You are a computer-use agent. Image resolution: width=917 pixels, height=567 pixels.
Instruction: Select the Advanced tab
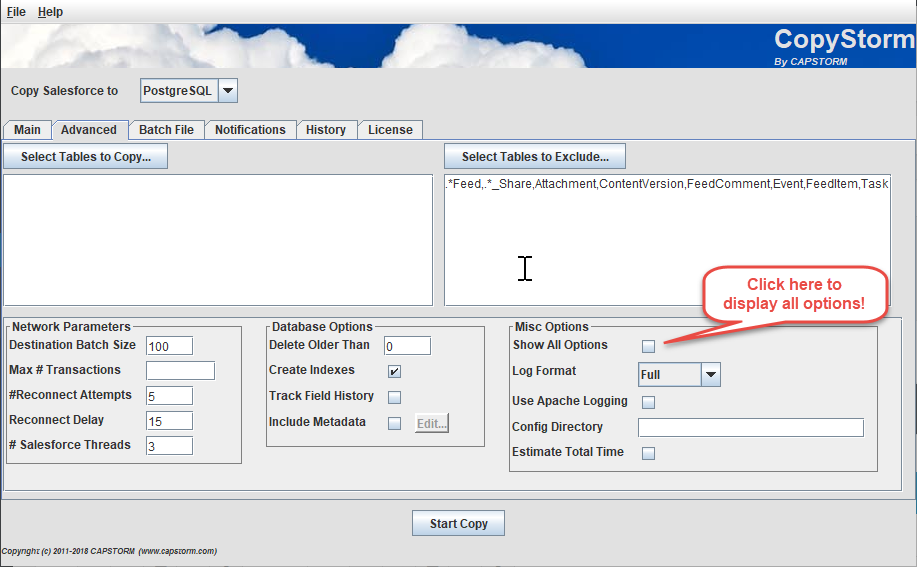pyautogui.click(x=89, y=130)
